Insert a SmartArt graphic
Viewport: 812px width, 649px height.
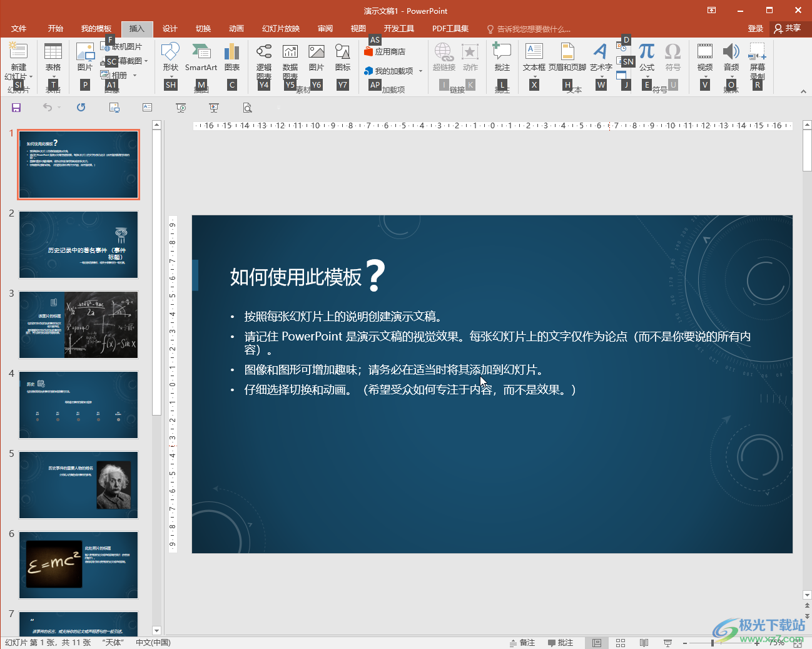201,57
